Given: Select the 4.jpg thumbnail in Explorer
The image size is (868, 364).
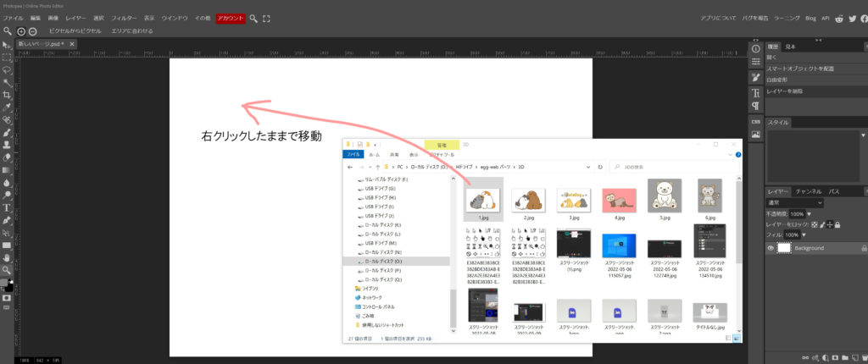Looking at the screenshot, I should [x=618, y=196].
